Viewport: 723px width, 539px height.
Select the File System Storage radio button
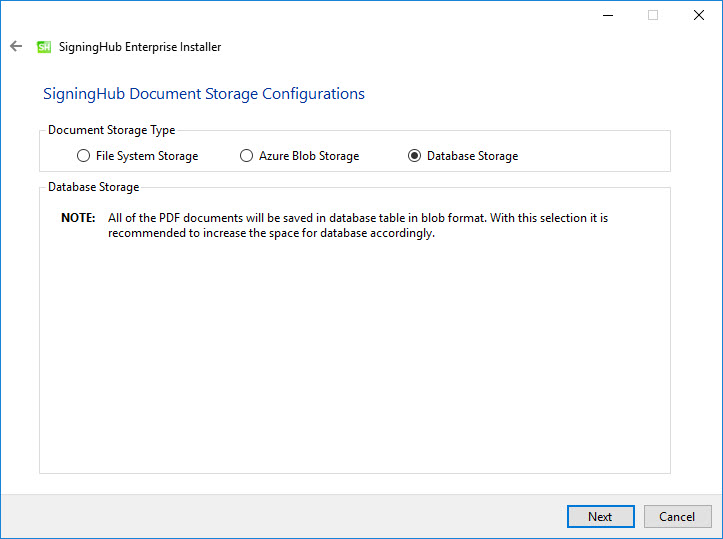[x=83, y=156]
